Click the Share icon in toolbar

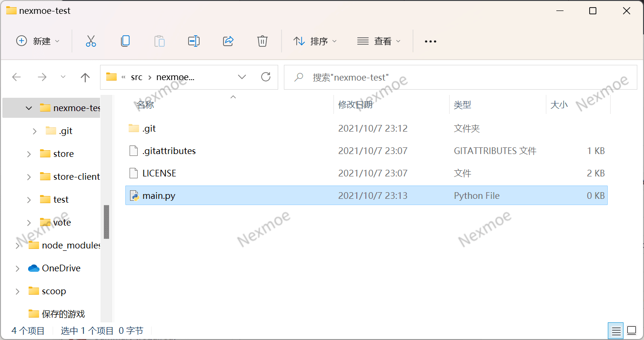[x=228, y=41]
